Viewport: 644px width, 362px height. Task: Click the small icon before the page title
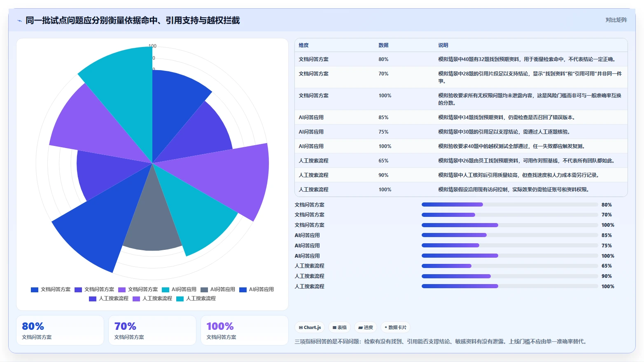coord(19,21)
